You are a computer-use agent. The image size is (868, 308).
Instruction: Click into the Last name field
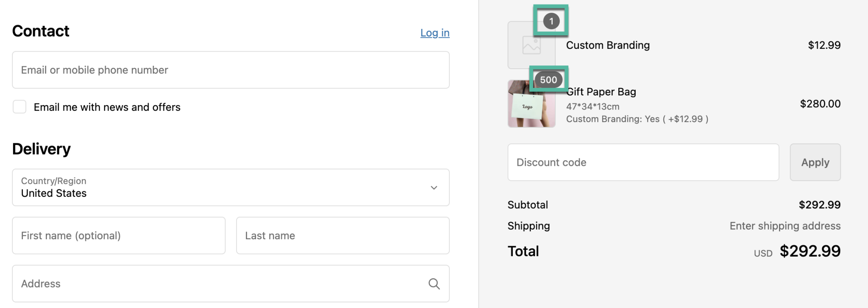click(x=342, y=235)
